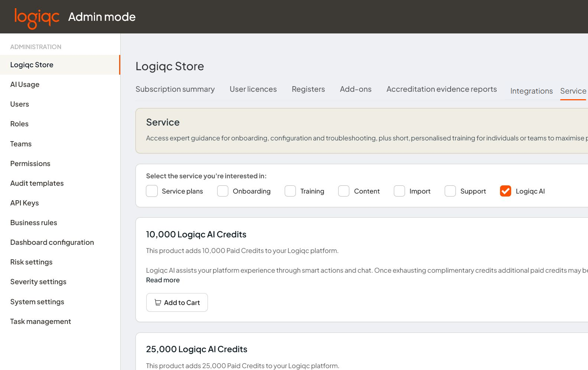Check the Service plans checkbox
The image size is (588, 370).
pyautogui.click(x=152, y=191)
